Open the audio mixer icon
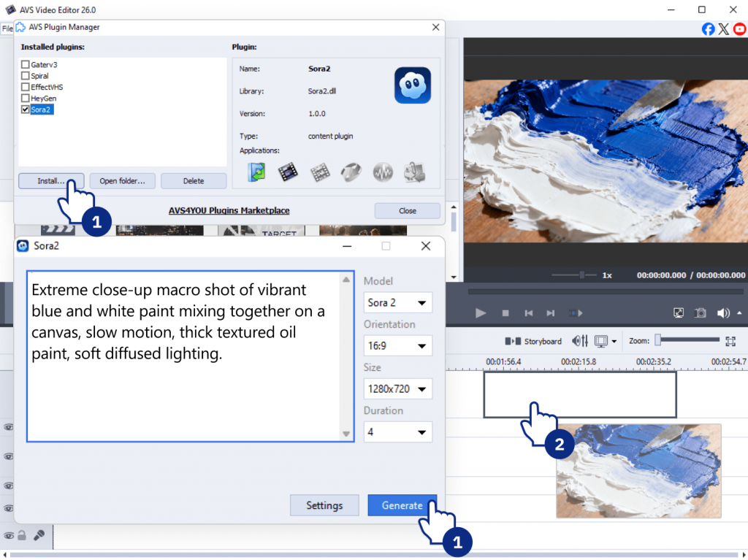This screenshot has width=748, height=560. pyautogui.click(x=581, y=341)
